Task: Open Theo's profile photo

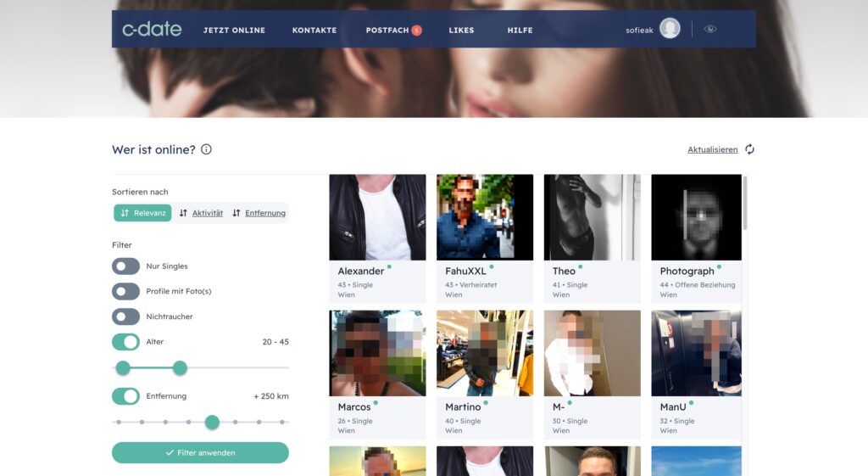Action: [x=593, y=217]
